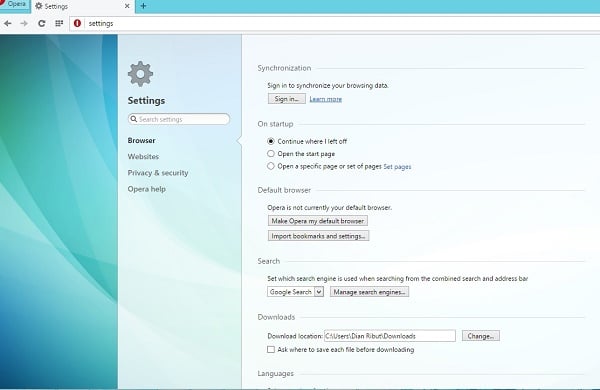Image resolution: width=600 pixels, height=390 pixels.
Task: Click the Synchronization section heading
Action: coord(284,68)
